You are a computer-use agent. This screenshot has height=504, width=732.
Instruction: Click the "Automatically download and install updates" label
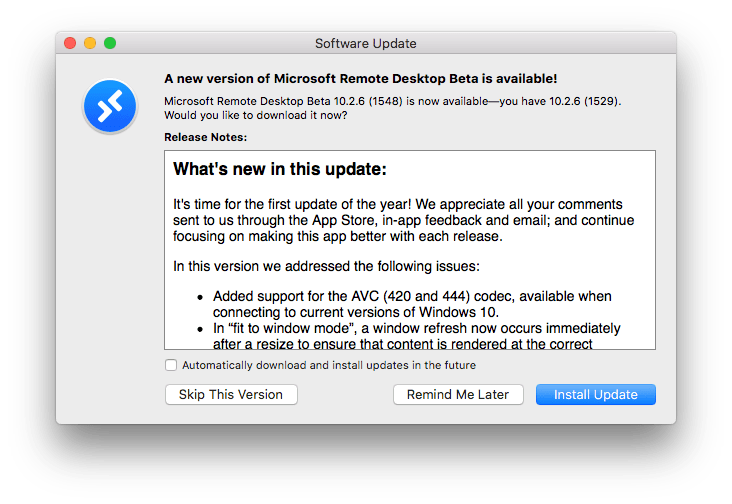tap(328, 365)
